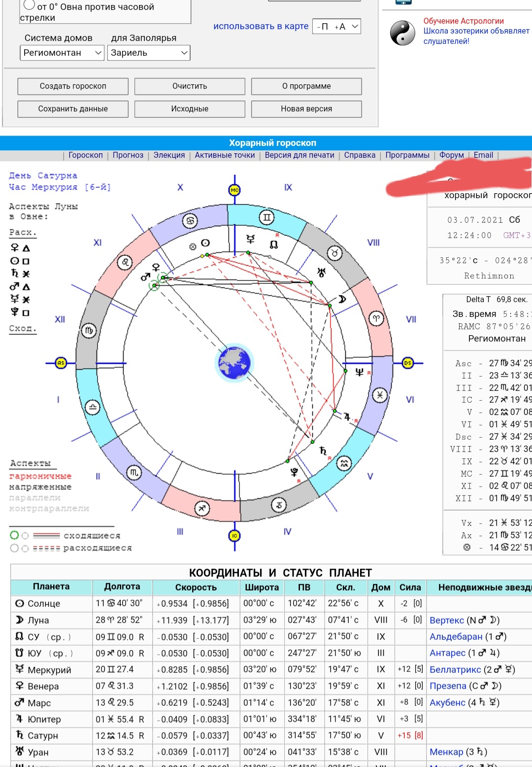Open the Гороскоп menu item

point(86,155)
